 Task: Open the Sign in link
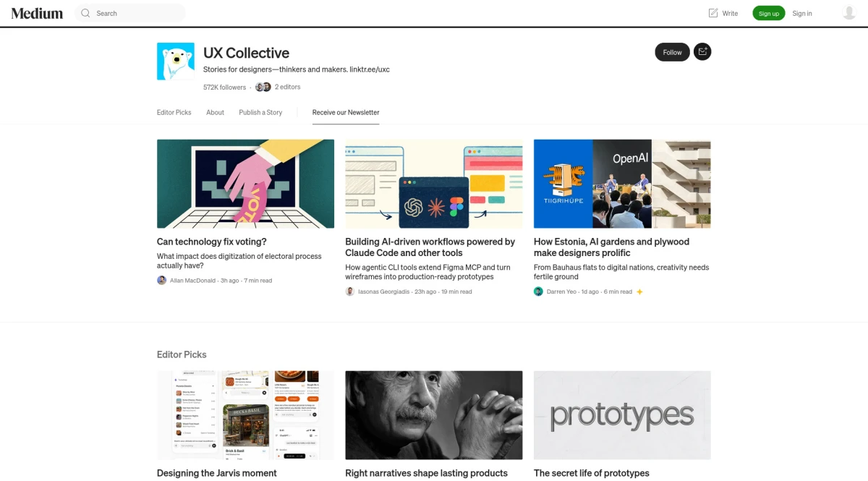[x=802, y=13]
